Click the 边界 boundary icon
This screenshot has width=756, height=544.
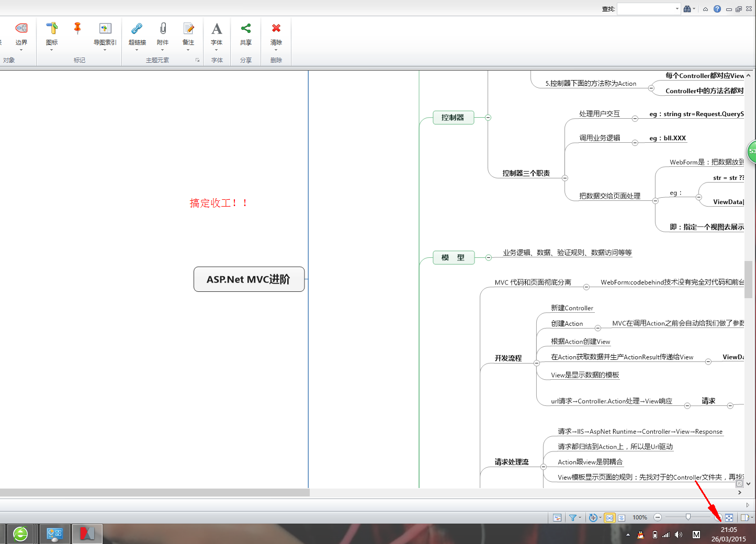pos(21,28)
